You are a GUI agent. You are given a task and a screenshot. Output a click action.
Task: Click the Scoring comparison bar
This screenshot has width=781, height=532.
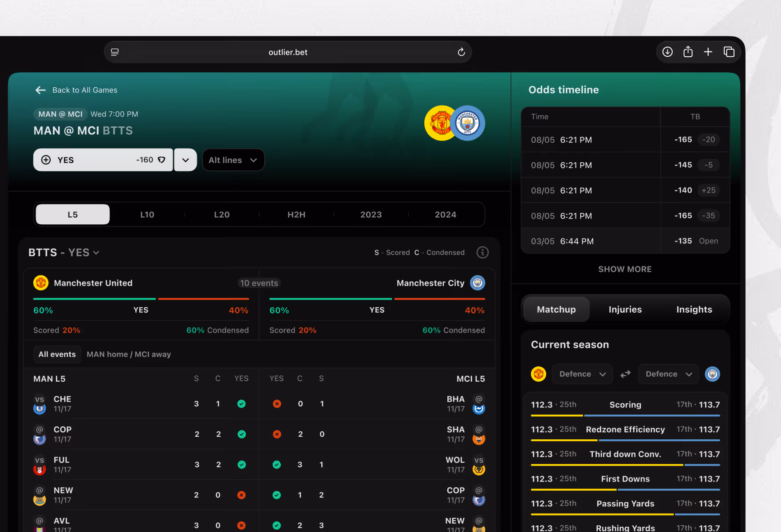[x=625, y=415]
